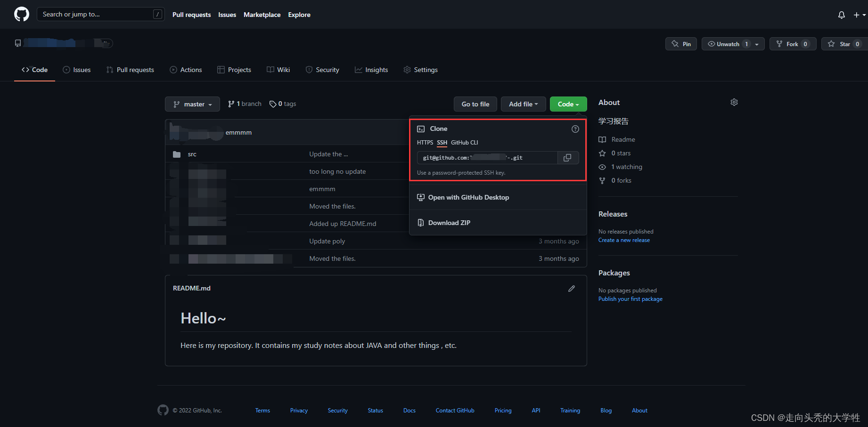This screenshot has height=427, width=868.
Task: Open Pull requests in top navigation
Action: pos(191,15)
